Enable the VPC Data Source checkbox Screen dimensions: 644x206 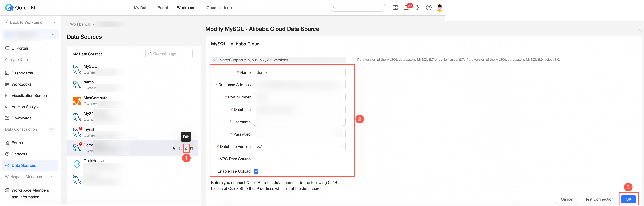256,159
